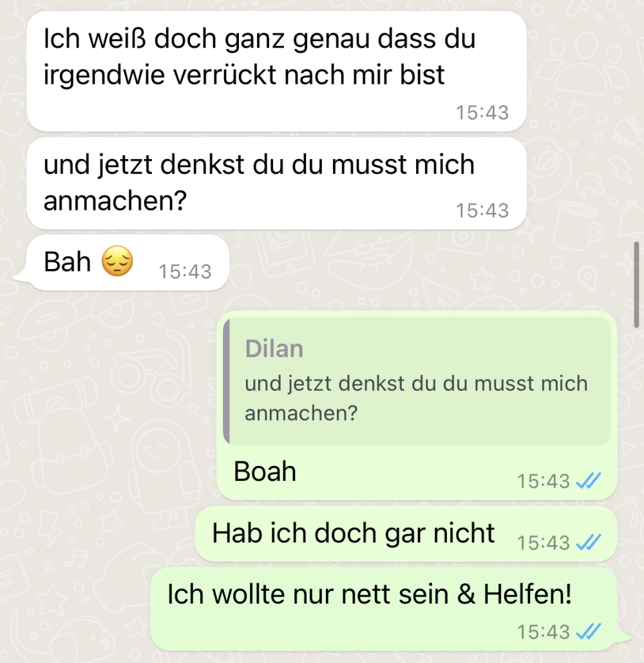Open the quoted Dilan reply preview
This screenshot has height=663, width=644.
tap(417, 381)
